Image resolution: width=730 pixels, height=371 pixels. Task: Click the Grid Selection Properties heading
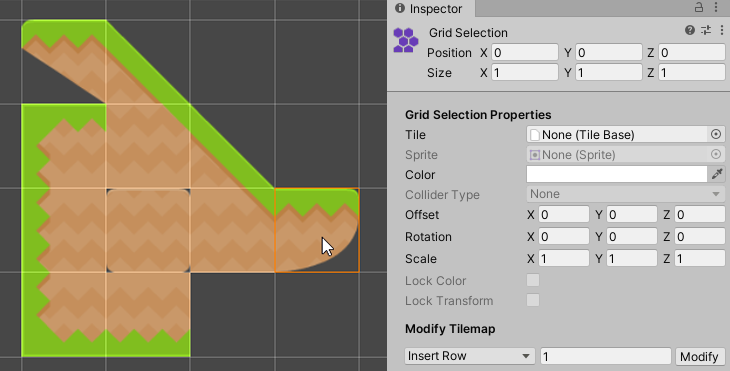tap(478, 115)
